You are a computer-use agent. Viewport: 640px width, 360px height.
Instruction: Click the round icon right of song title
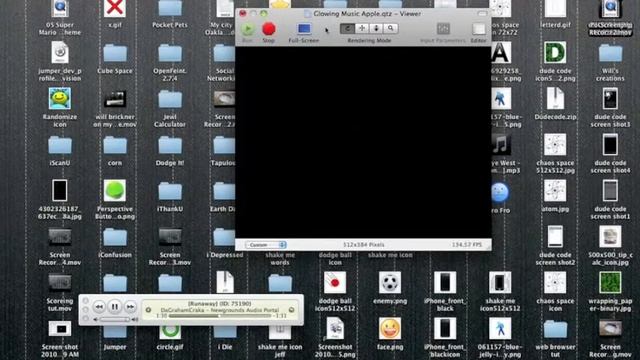(291, 310)
